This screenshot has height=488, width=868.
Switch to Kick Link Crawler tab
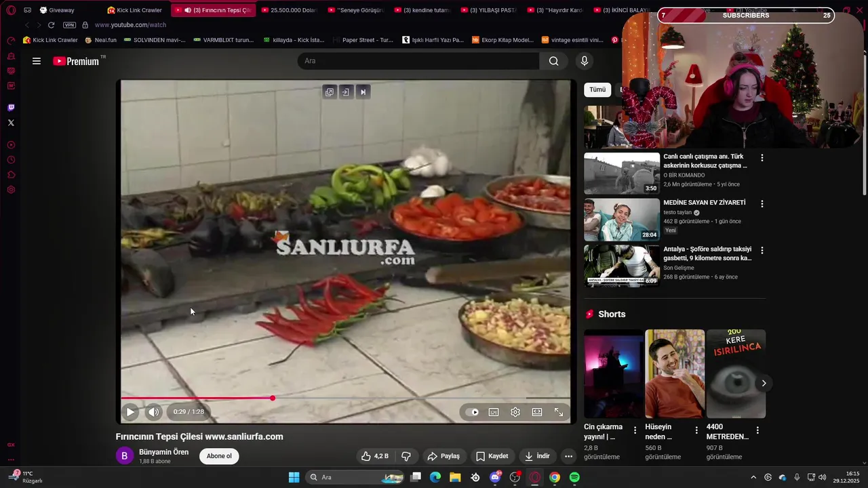tap(136, 10)
